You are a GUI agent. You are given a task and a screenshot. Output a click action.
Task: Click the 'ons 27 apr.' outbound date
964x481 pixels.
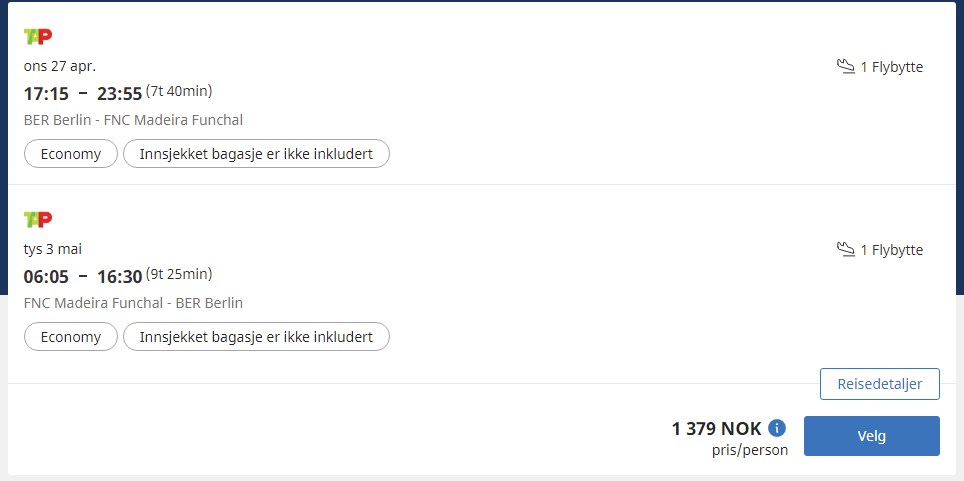pyautogui.click(x=60, y=66)
